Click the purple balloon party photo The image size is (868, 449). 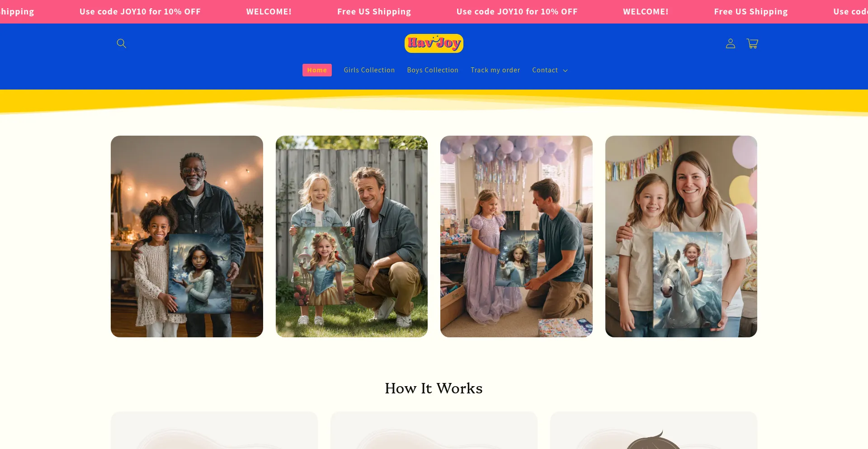[x=516, y=236]
